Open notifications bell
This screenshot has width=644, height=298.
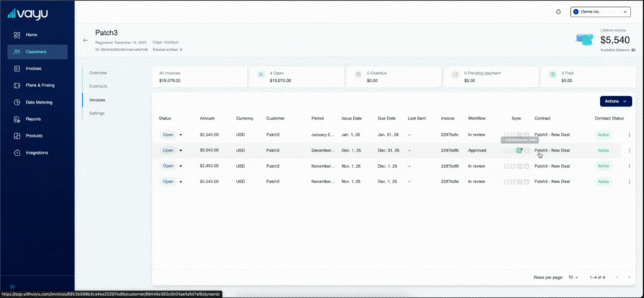558,12
